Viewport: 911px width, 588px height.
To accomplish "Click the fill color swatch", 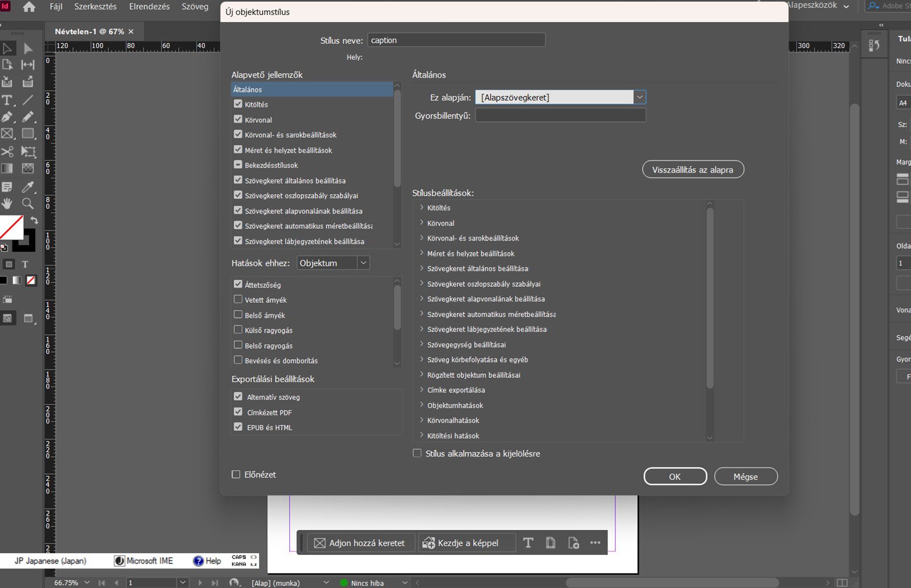I will pyautogui.click(x=11, y=227).
